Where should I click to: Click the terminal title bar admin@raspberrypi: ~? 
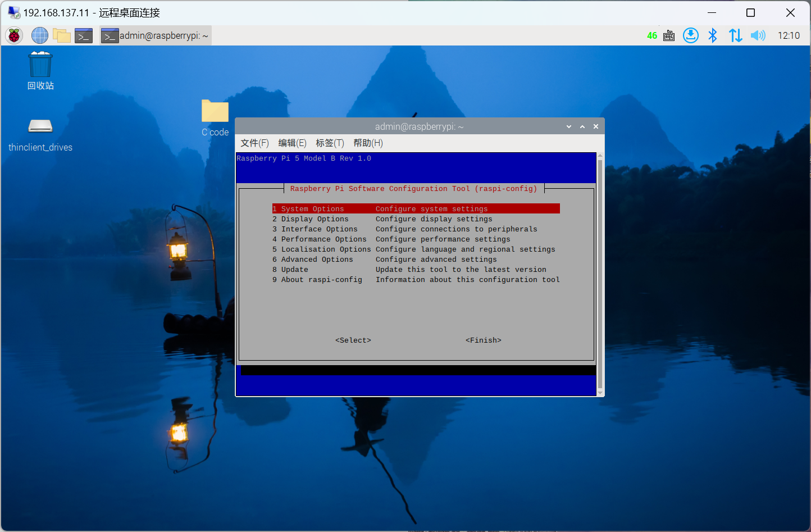[420, 126]
